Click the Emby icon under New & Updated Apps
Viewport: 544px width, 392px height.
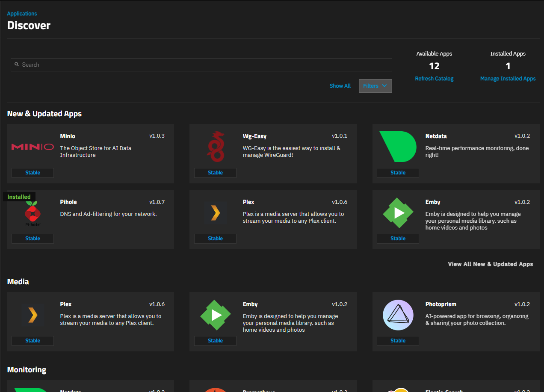click(398, 213)
